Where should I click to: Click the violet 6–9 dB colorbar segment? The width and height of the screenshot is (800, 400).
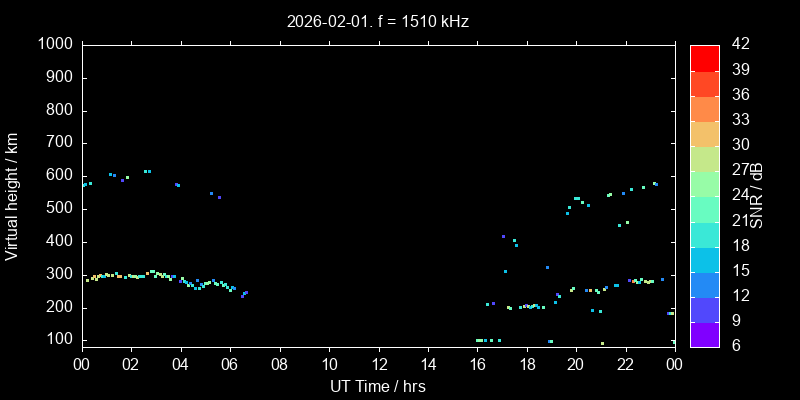tap(704, 334)
